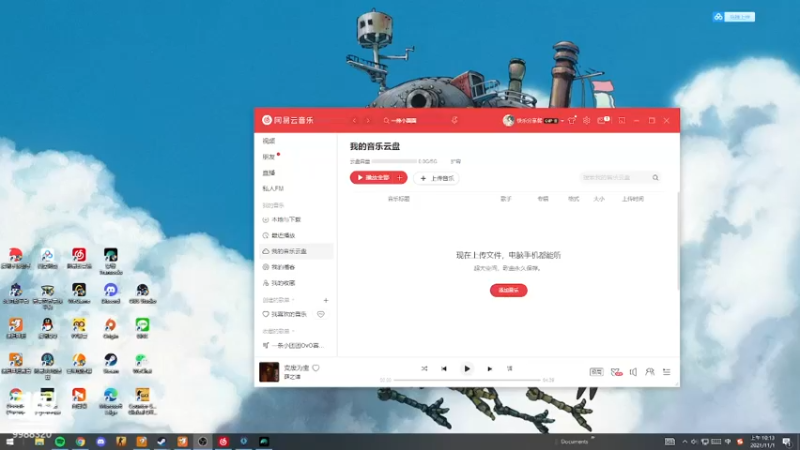Open NetEase Cloud Music from the taskbar
This screenshot has height=450, width=800.
(223, 442)
